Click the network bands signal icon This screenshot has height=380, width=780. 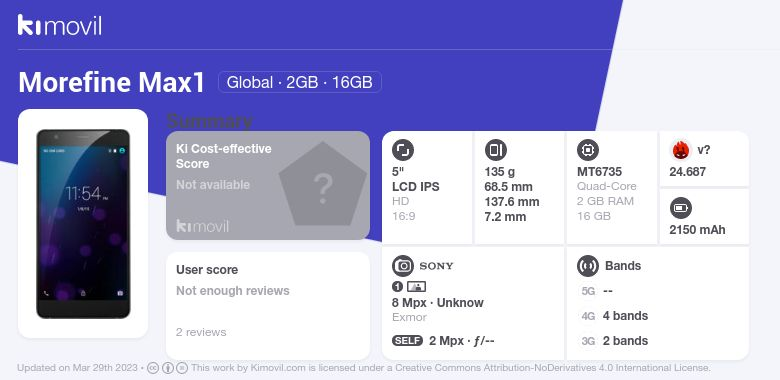(x=588, y=266)
